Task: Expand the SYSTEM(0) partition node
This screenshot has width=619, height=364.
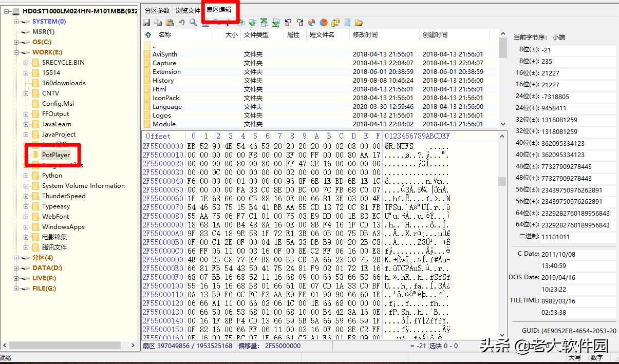Action: click(x=16, y=22)
